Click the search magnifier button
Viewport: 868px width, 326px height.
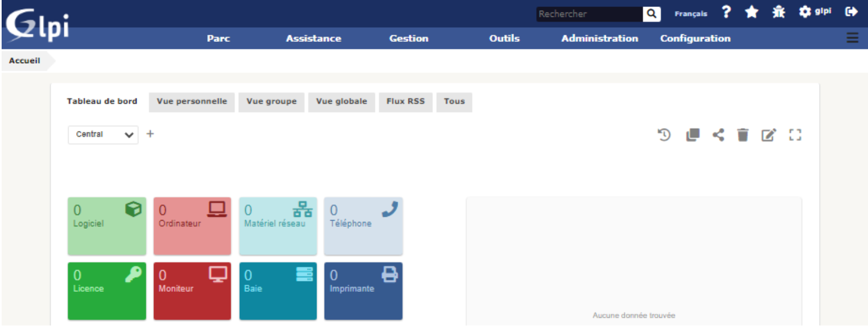coord(651,14)
